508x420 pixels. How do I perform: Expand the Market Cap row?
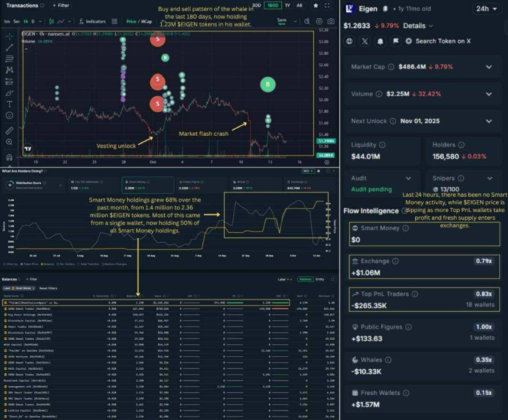point(489,67)
